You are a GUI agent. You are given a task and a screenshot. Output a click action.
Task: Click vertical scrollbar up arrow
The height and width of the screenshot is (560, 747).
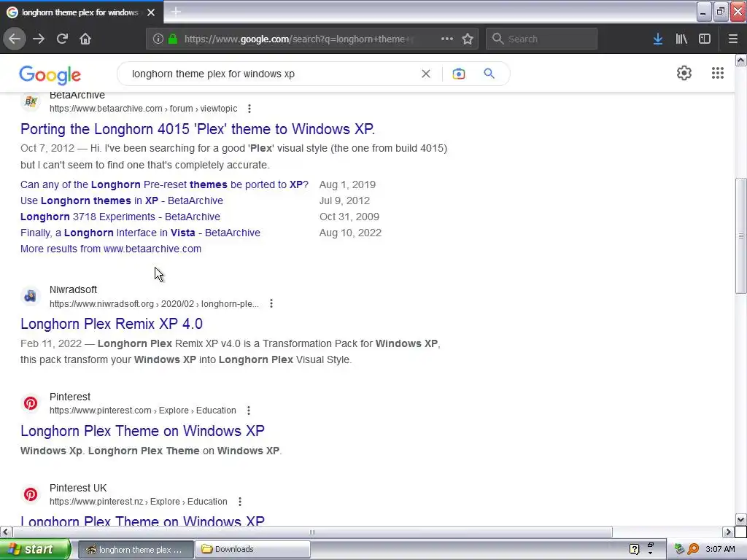point(741,60)
